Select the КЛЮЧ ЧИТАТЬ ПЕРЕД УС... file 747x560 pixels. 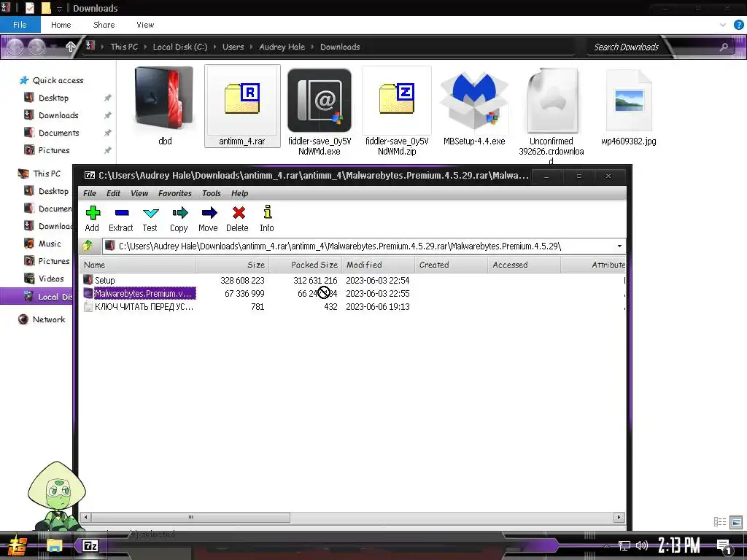(352, 307)
